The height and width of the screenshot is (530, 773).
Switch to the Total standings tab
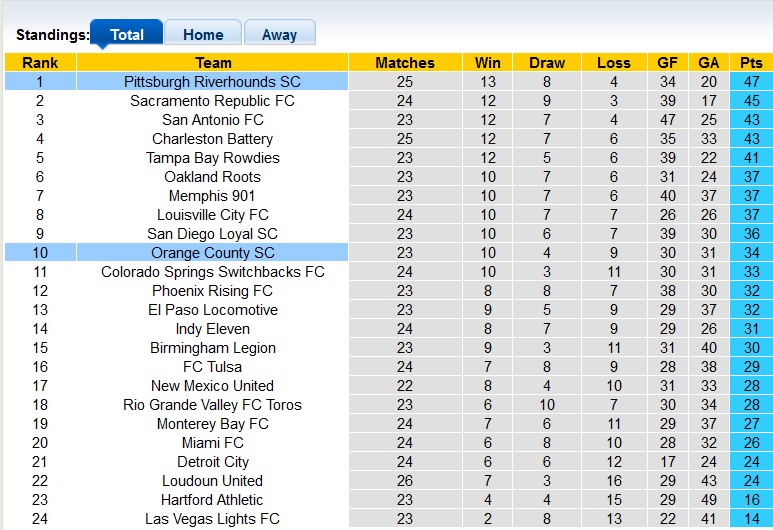126,34
